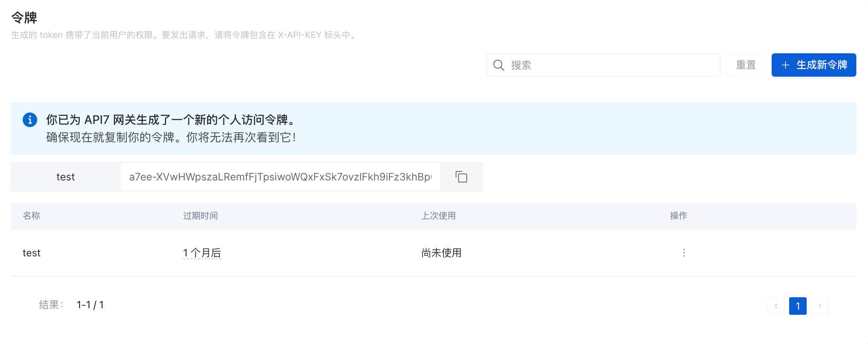Click test in the table name column
The height and width of the screenshot is (344, 868).
point(31,253)
